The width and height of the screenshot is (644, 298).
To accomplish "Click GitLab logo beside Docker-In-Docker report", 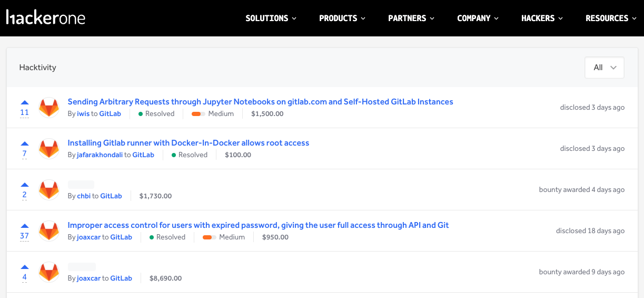I will pyautogui.click(x=49, y=149).
